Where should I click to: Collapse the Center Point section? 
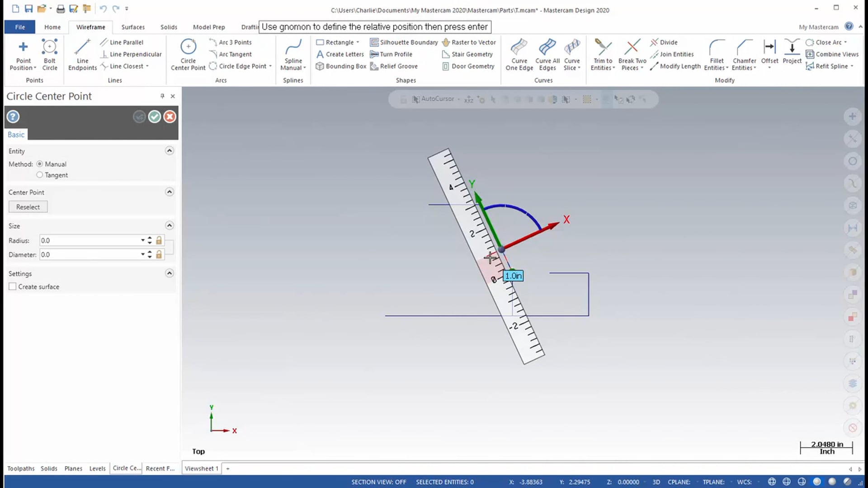point(170,192)
